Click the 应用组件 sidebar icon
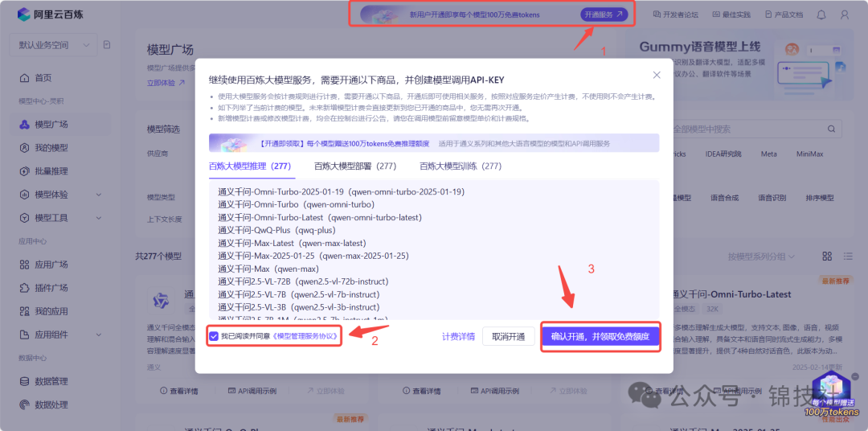The image size is (868, 431). (x=24, y=335)
